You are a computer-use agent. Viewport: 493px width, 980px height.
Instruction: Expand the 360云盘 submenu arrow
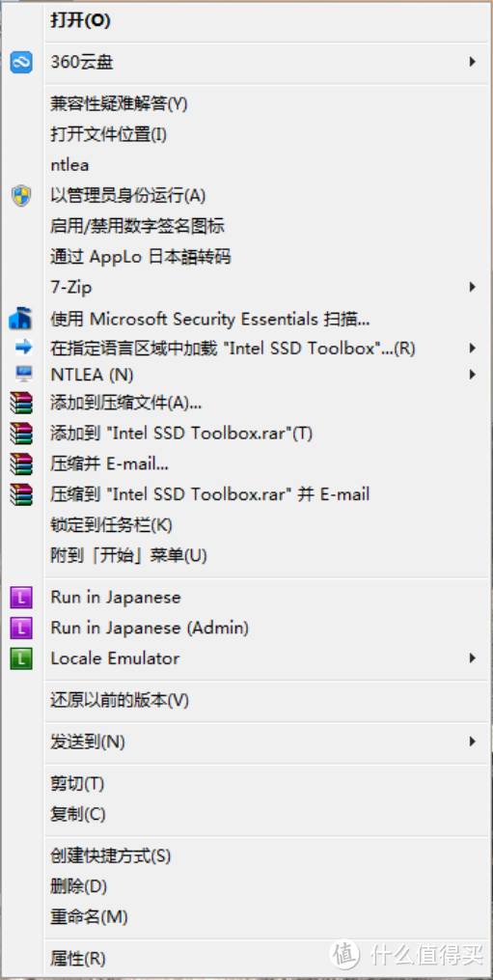coord(473,62)
